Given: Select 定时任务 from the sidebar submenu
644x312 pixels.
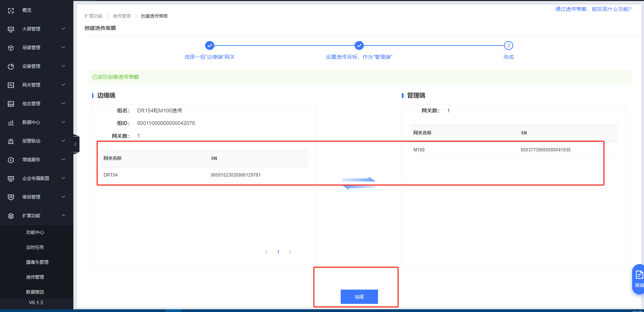Looking at the screenshot, I should (x=35, y=247).
